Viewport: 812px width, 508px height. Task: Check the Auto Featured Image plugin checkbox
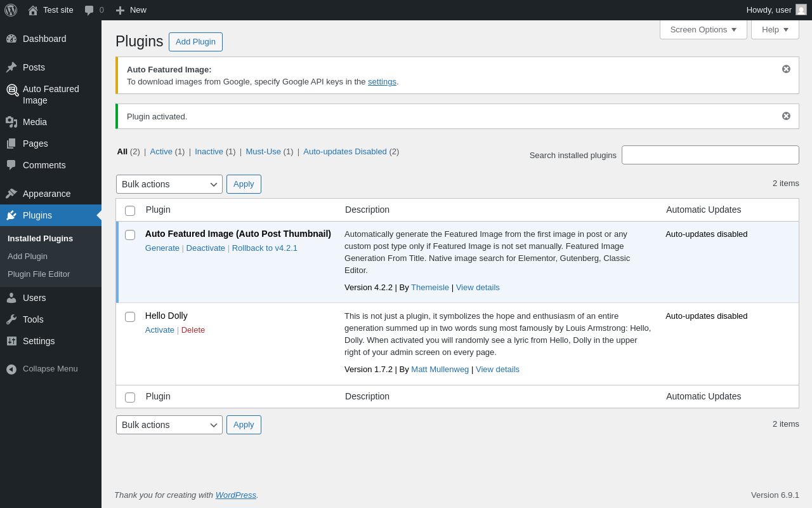pyautogui.click(x=130, y=235)
